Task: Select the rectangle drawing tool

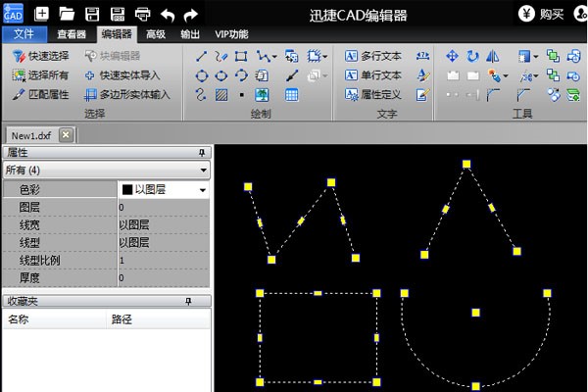Action: pos(240,56)
